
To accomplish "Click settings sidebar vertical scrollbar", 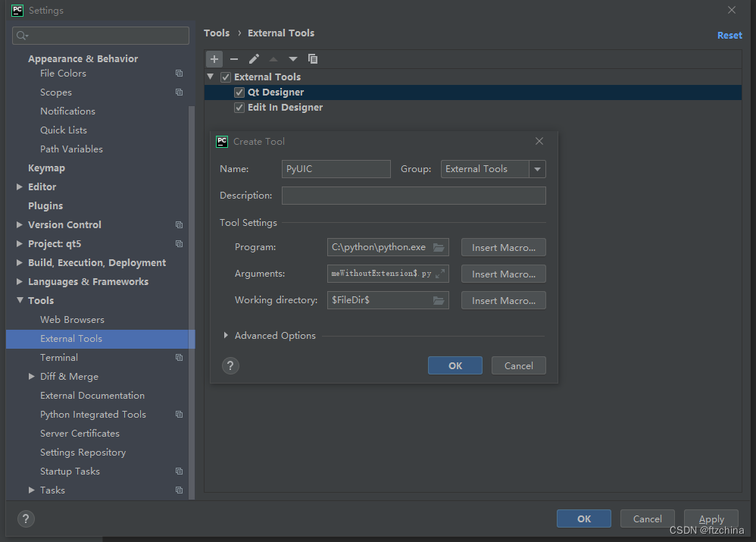I will (x=192, y=302).
